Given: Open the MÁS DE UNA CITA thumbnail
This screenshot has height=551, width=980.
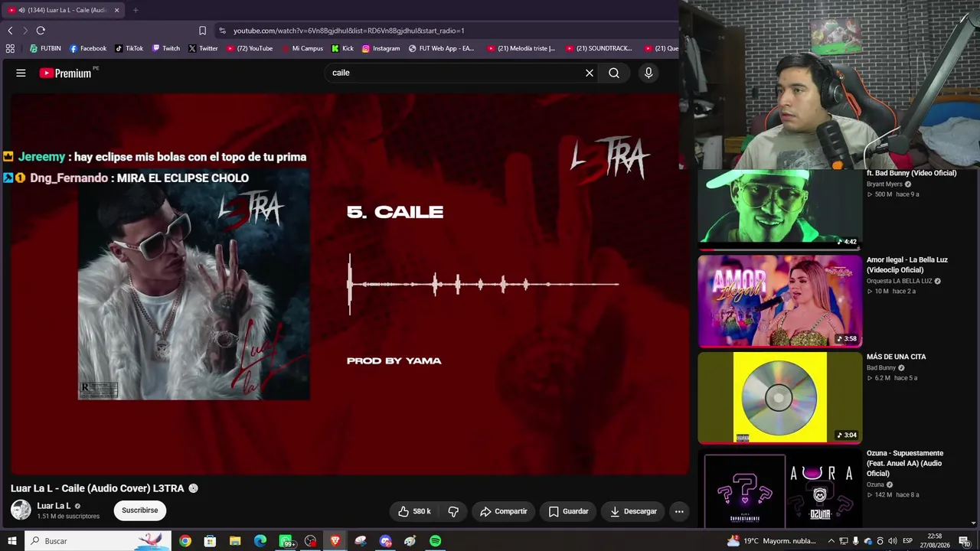Looking at the screenshot, I should (779, 398).
